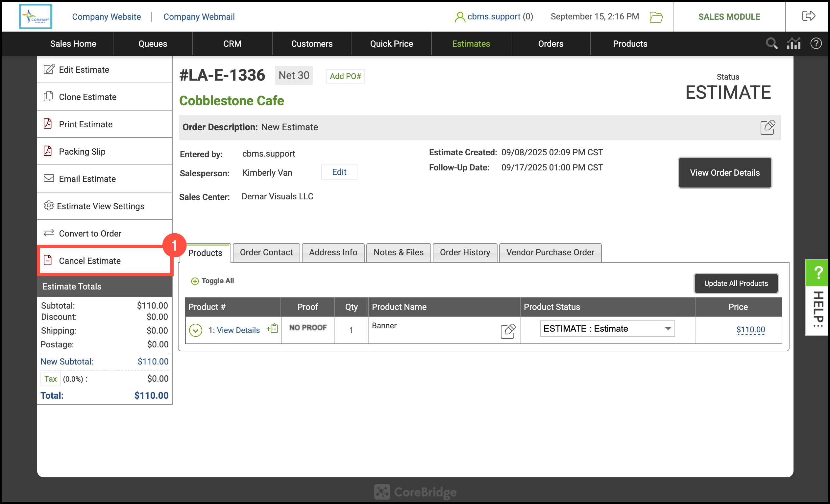Screen dimensions: 830x504
Task: Click the Tax rate button
Action: click(x=51, y=379)
